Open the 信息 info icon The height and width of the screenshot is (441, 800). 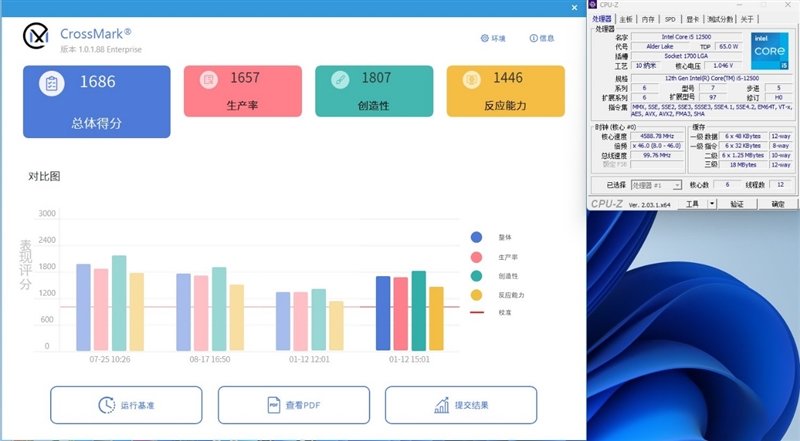click(534, 38)
